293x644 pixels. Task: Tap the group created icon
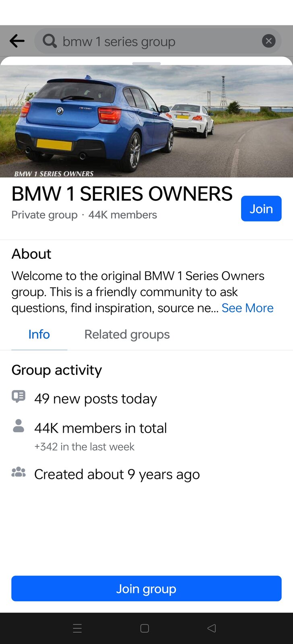(19, 472)
